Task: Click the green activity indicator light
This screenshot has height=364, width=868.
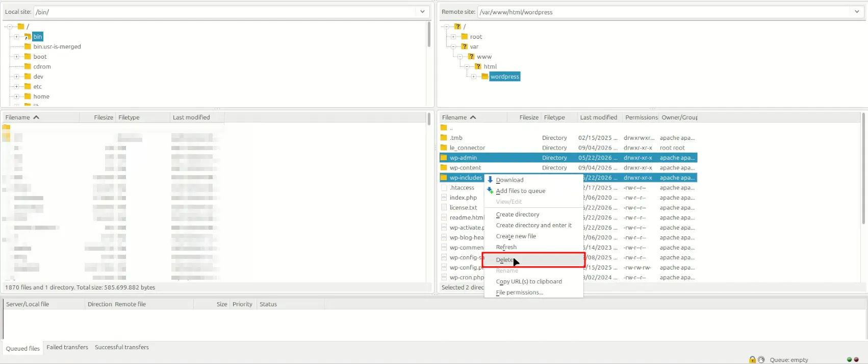Action: (x=849, y=359)
